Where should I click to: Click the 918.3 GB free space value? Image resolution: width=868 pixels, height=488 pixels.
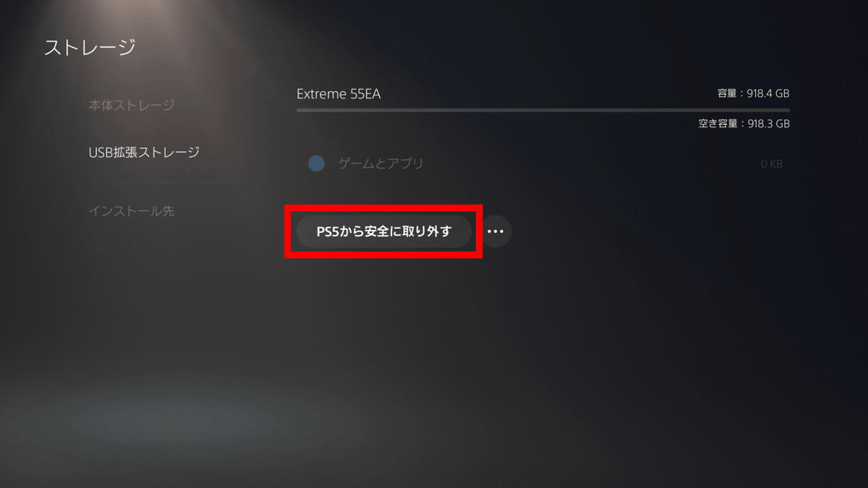click(767, 124)
